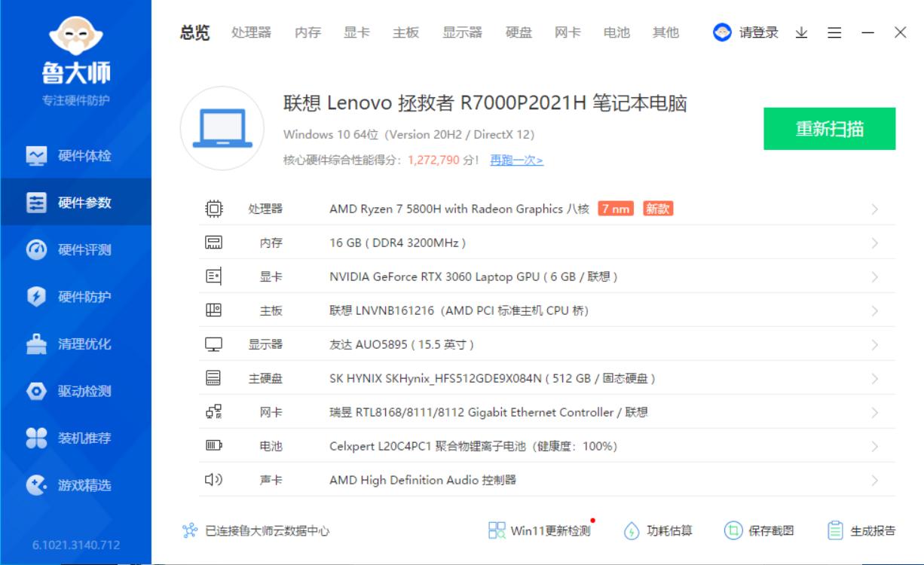Expand the 处理器 row chevron
This screenshot has height=565, width=924.
pyautogui.click(x=874, y=209)
